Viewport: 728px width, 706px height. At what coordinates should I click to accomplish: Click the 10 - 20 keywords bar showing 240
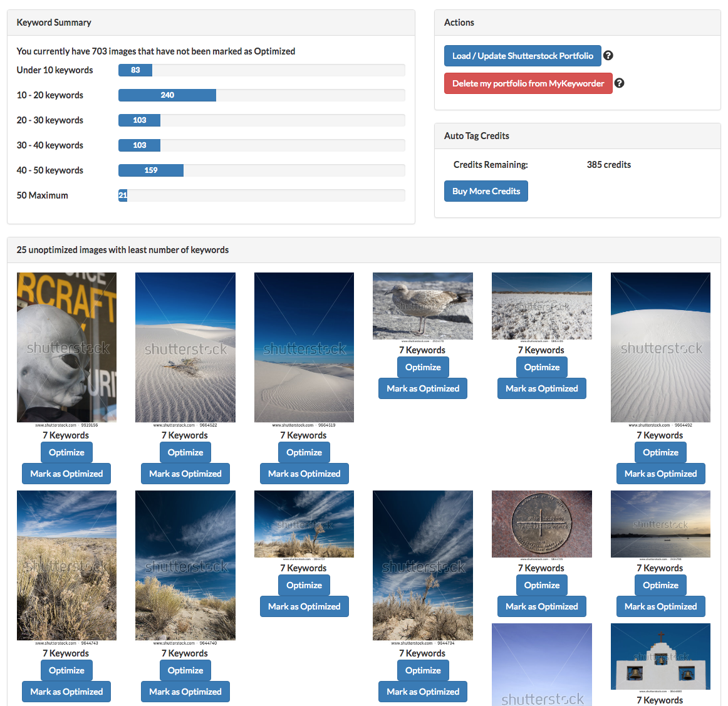tap(167, 95)
